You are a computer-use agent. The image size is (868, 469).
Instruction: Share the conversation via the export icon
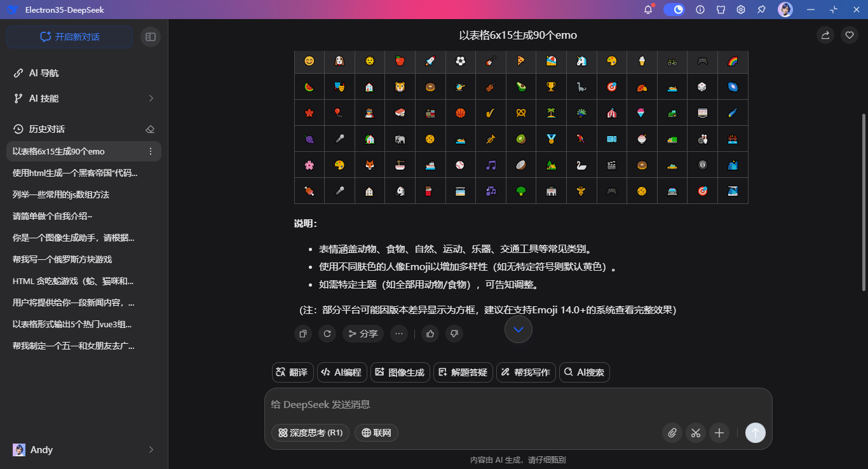(x=825, y=35)
